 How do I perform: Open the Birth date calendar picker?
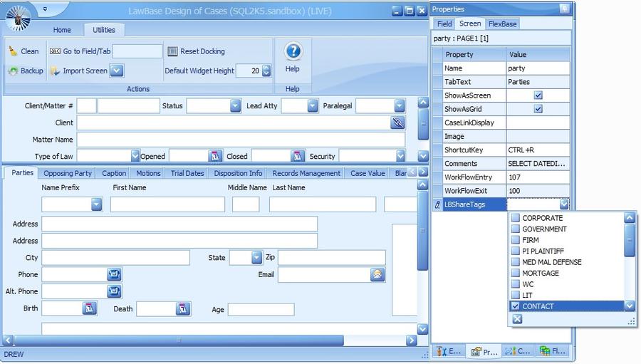pyautogui.click(x=90, y=308)
